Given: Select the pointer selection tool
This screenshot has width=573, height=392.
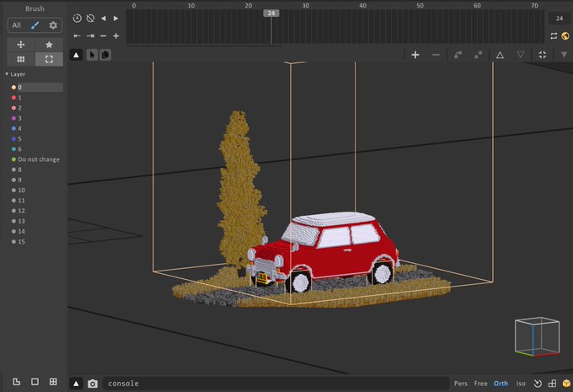Looking at the screenshot, I should [x=92, y=55].
